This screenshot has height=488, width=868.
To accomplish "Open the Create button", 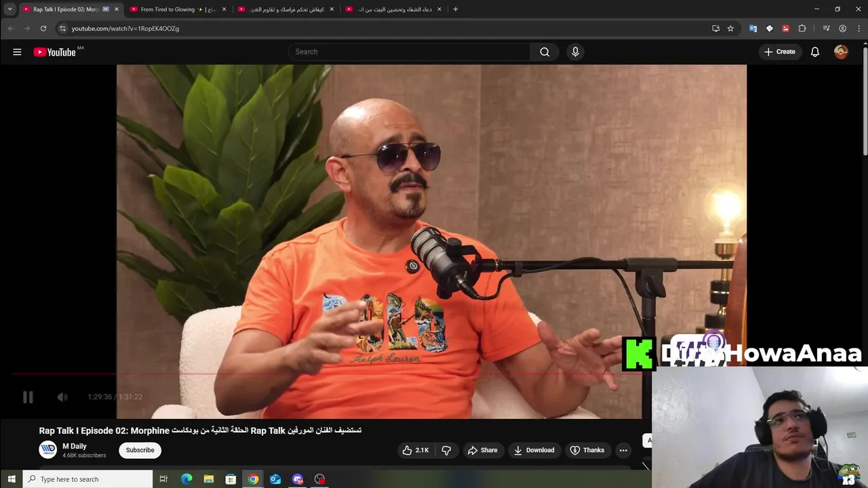I will [x=780, y=52].
